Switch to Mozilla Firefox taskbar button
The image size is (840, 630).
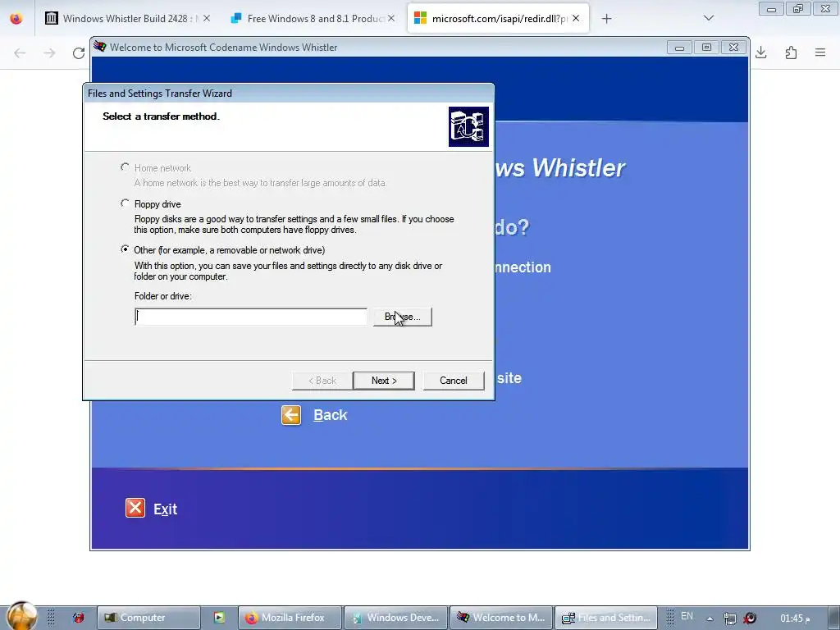[290, 618]
